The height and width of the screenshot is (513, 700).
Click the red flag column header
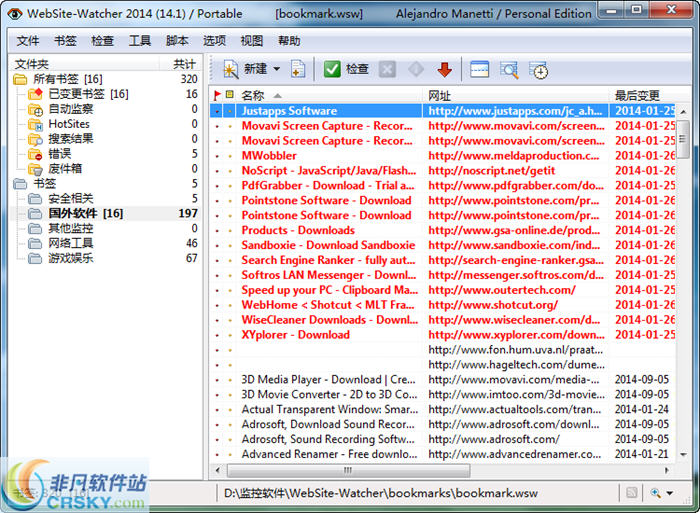217,95
